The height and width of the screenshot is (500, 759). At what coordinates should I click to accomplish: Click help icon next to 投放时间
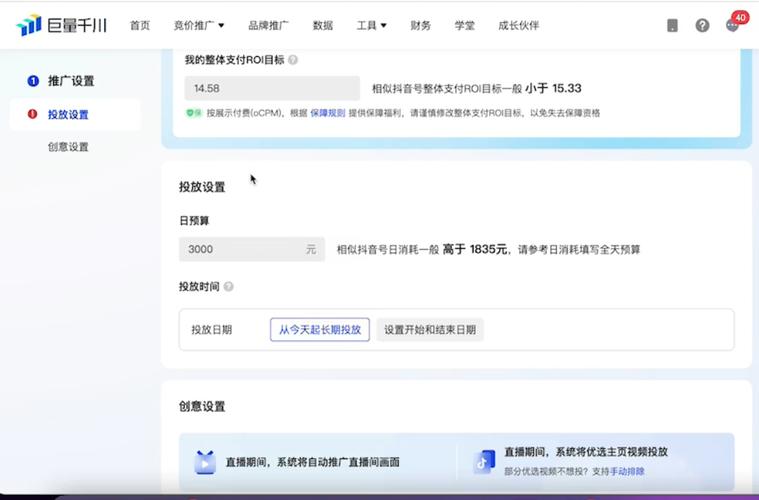[228, 287]
